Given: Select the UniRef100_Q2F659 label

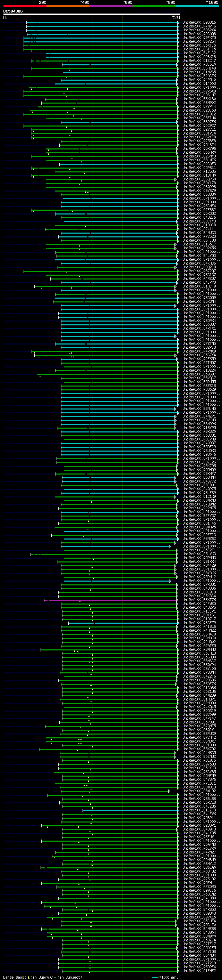Looking at the screenshot, I should click(x=199, y=359).
